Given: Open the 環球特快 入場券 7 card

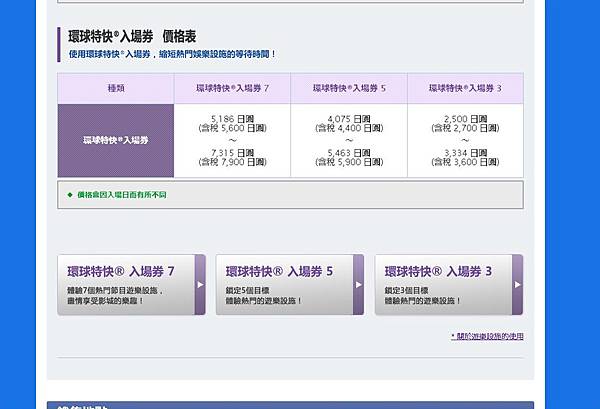Looking at the screenshot, I should tap(131, 285).
